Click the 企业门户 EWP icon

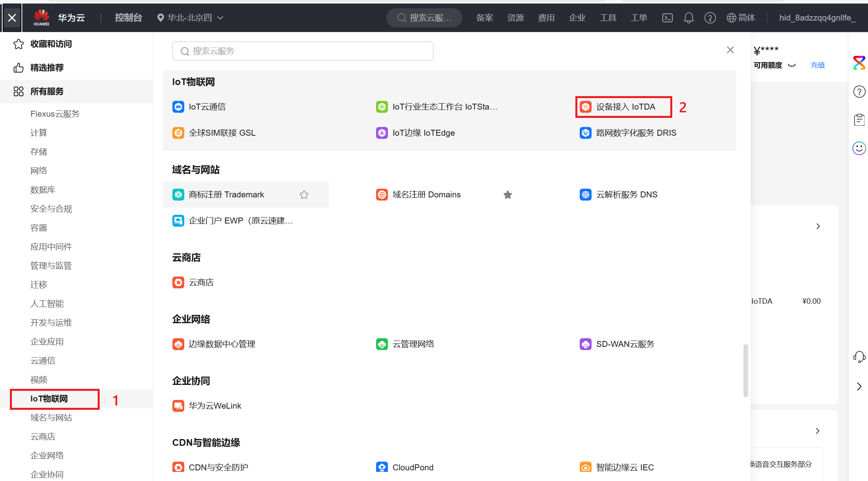coord(178,221)
